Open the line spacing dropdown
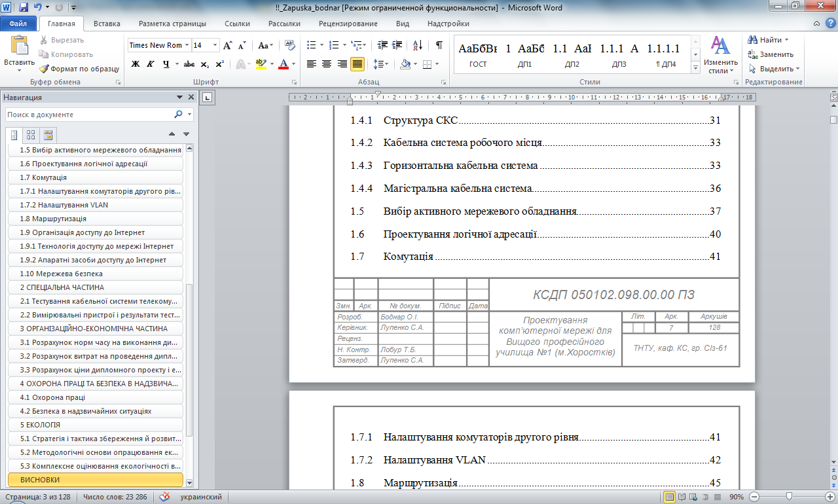The height and width of the screenshot is (504, 838). (x=381, y=64)
